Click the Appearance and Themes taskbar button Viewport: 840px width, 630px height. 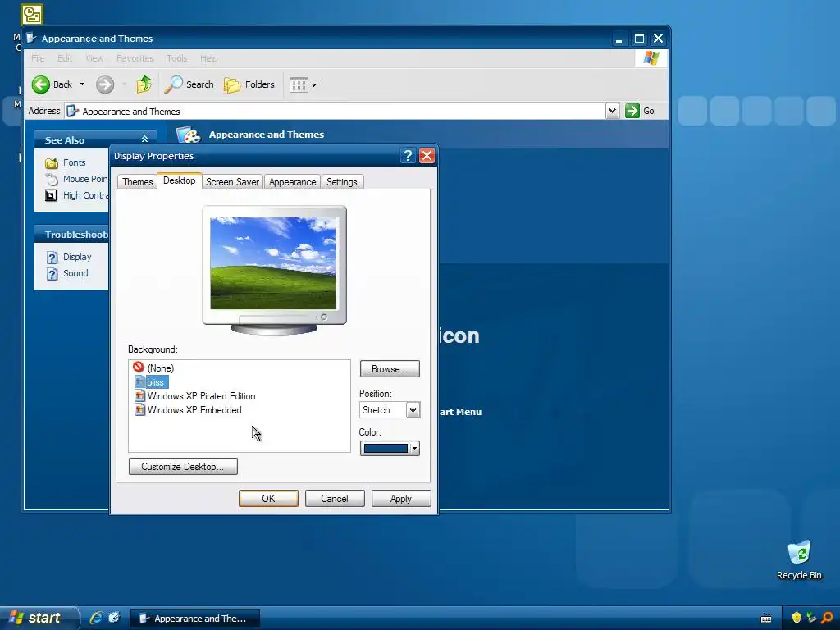tap(195, 619)
